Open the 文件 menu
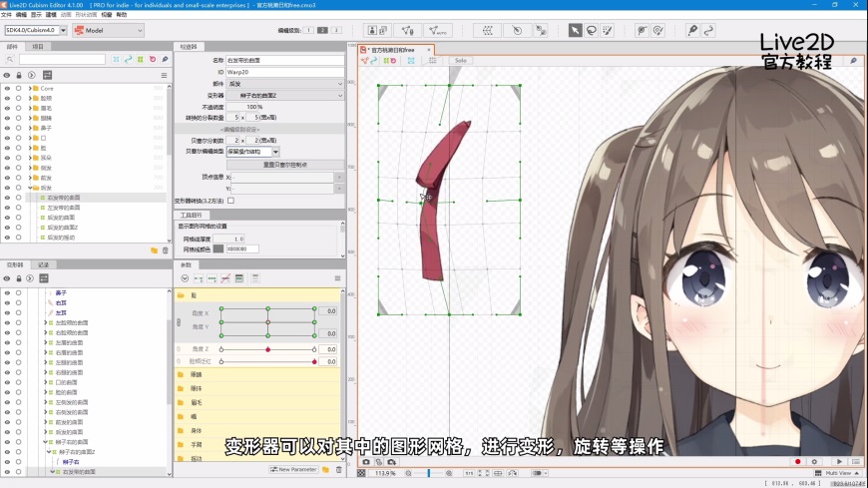Viewport: 868px width, 488px height. (6, 14)
